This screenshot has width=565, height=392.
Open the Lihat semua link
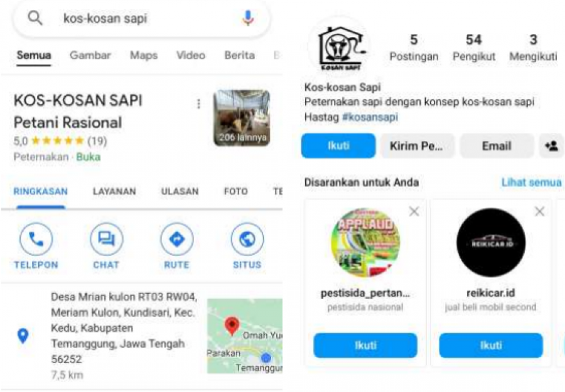[x=532, y=182]
